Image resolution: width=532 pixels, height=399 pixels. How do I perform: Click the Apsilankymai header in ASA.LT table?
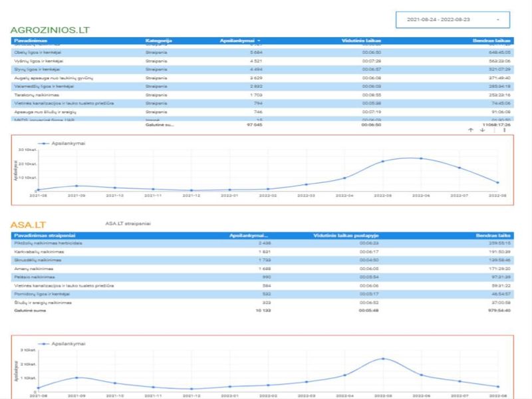click(249, 235)
